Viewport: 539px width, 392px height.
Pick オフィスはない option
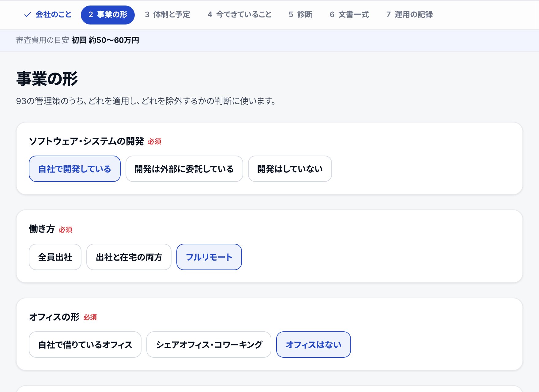(314, 345)
